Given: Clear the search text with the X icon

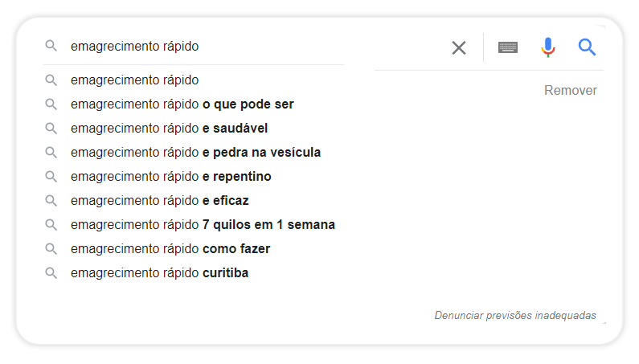Looking at the screenshot, I should (459, 47).
